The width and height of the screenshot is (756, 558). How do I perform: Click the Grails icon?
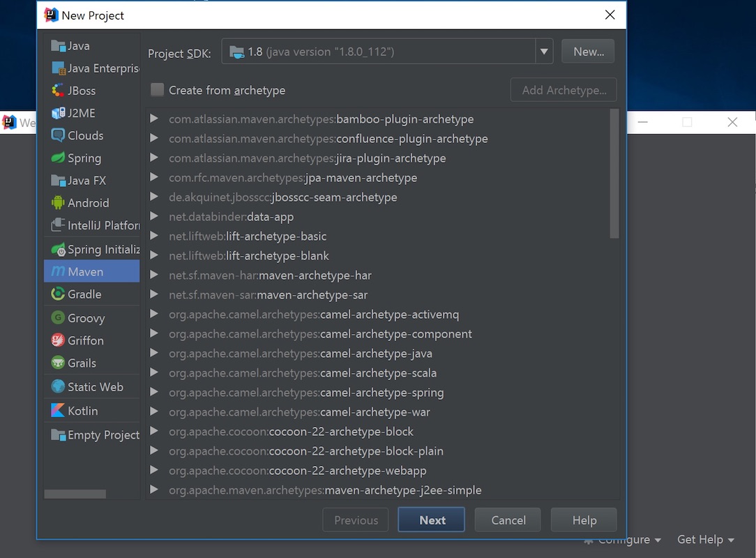[x=58, y=363]
